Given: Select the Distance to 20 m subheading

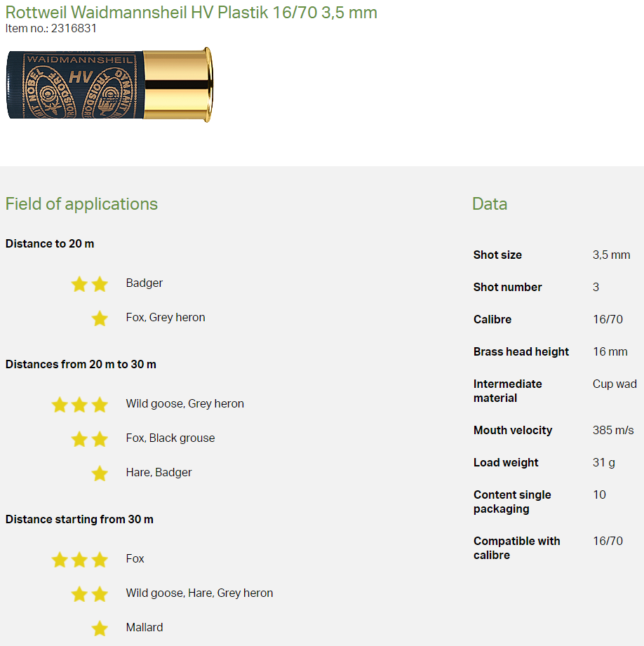Looking at the screenshot, I should (x=50, y=244).
